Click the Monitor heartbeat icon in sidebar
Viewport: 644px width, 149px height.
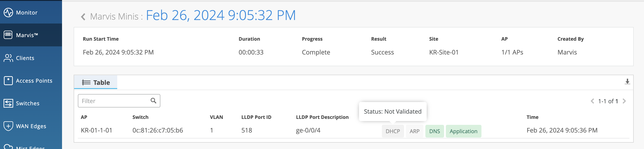point(8,13)
